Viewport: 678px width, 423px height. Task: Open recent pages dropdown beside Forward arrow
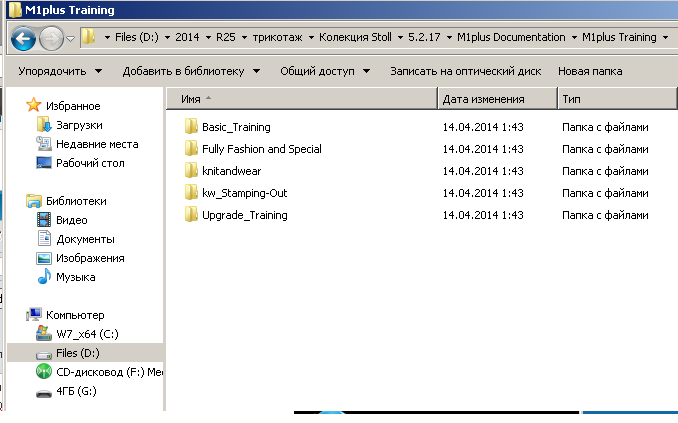pos(70,39)
